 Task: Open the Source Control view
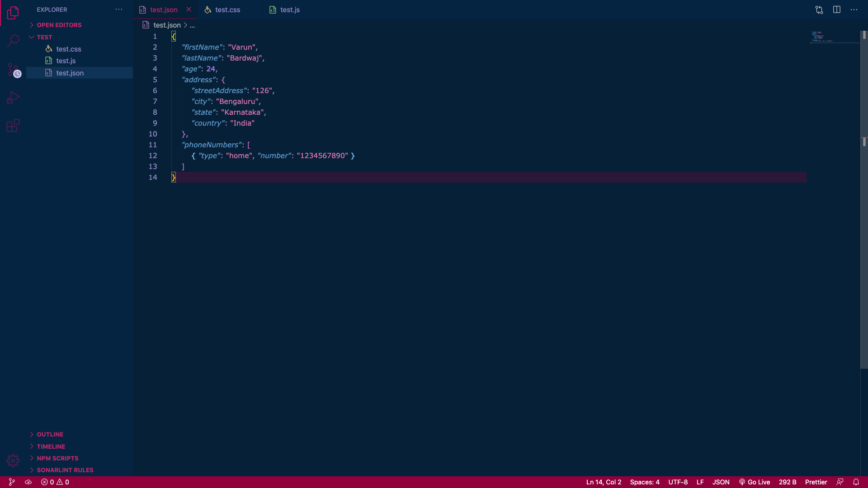coord(13,70)
